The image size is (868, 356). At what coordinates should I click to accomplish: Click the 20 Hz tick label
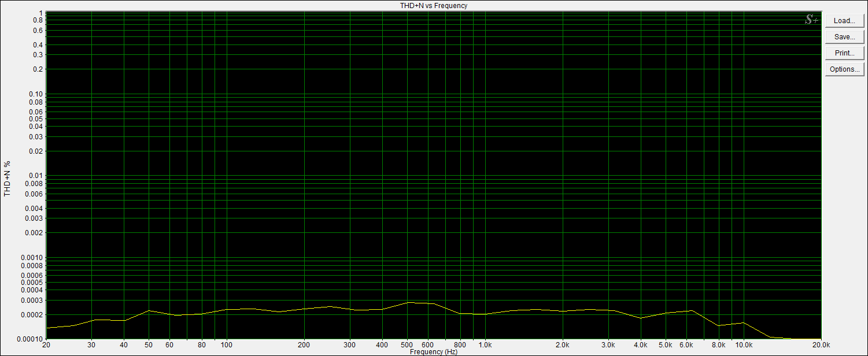(x=46, y=345)
